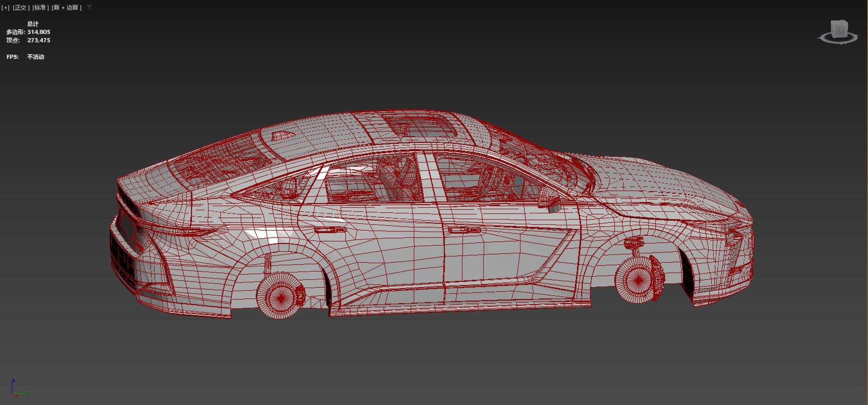Click the FPS label

pos(12,57)
